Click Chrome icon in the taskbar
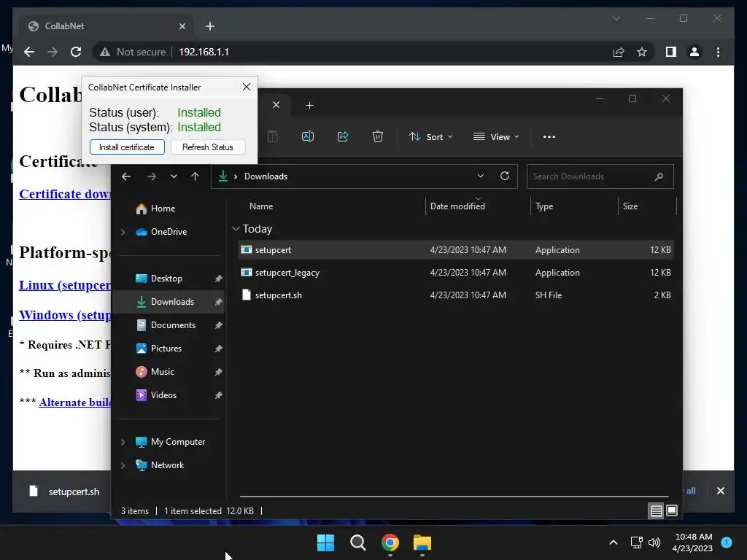 390,542
